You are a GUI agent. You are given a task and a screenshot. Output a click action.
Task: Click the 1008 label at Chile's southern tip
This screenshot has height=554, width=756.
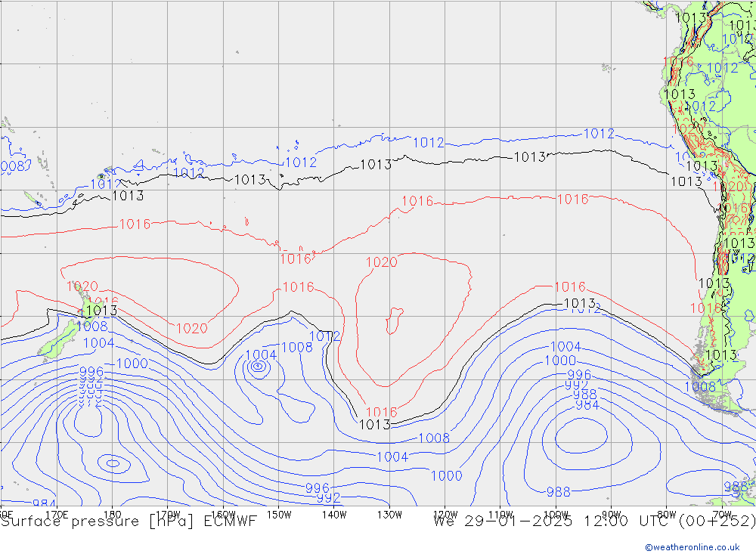coord(699,387)
